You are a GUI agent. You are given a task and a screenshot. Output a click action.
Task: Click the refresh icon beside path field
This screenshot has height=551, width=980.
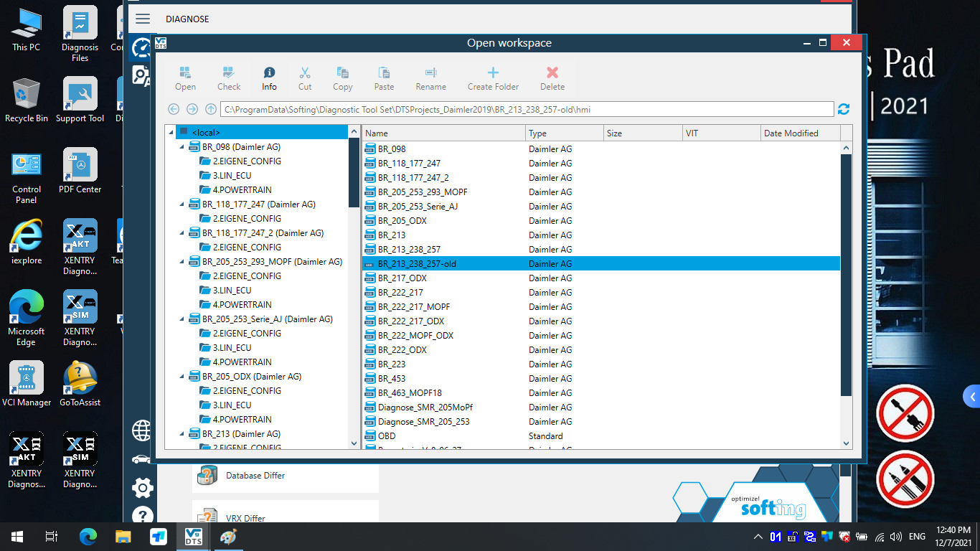[x=844, y=109]
